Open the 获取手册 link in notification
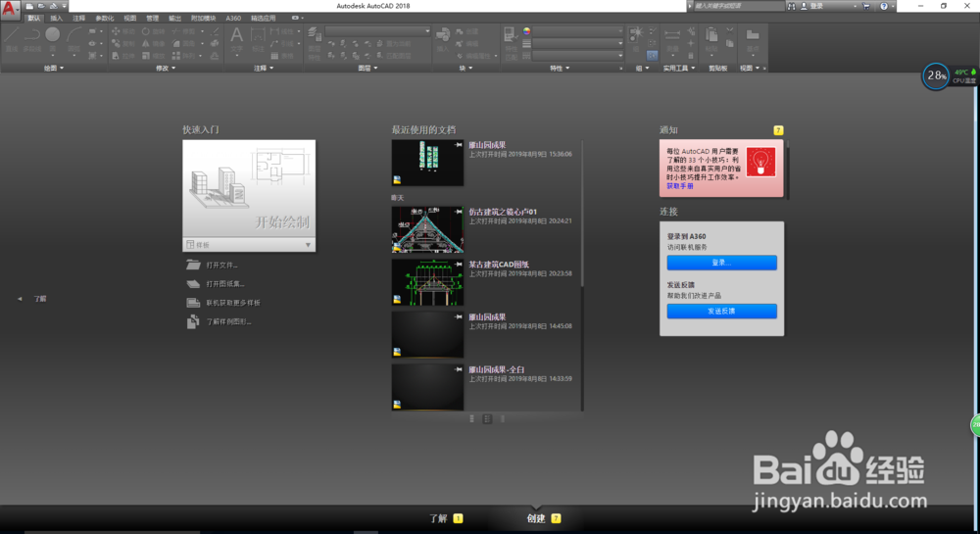980x534 pixels. pyautogui.click(x=680, y=186)
